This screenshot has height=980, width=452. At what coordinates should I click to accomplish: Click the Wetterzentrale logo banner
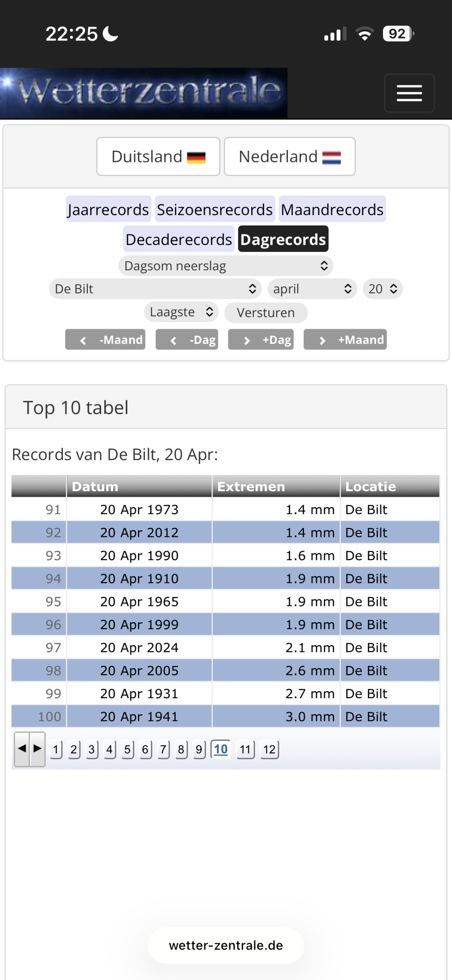pyautogui.click(x=144, y=93)
